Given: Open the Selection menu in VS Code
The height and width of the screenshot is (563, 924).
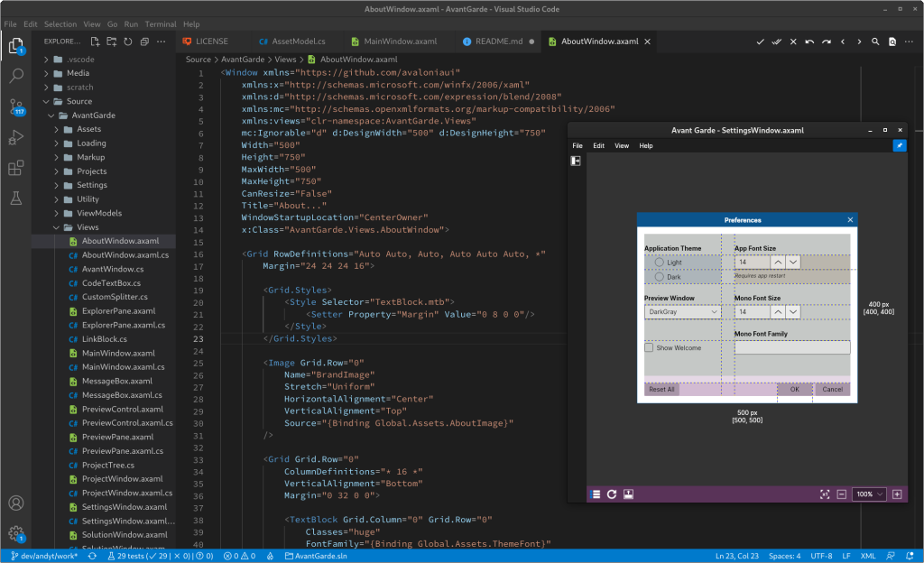Looking at the screenshot, I should pos(60,24).
